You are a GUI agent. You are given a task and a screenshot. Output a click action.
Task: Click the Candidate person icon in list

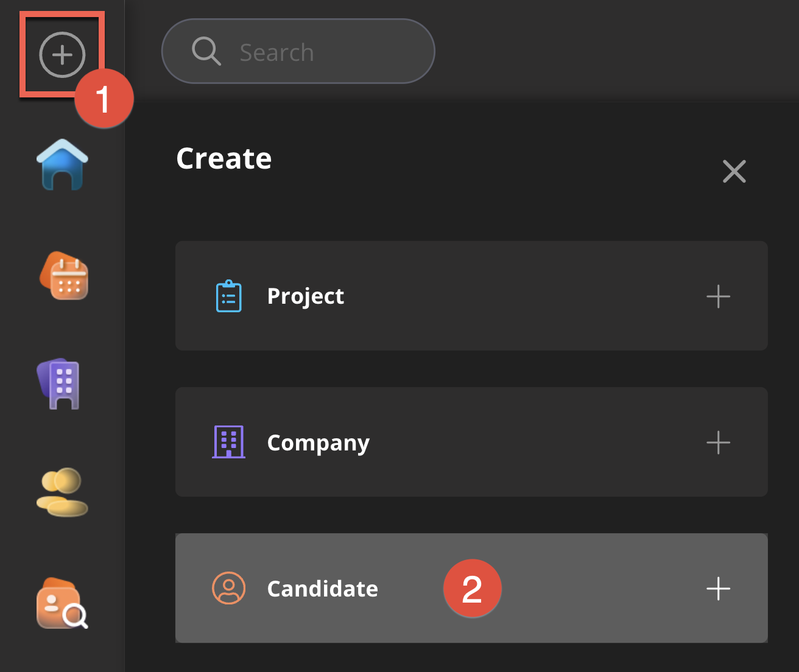pyautogui.click(x=229, y=588)
